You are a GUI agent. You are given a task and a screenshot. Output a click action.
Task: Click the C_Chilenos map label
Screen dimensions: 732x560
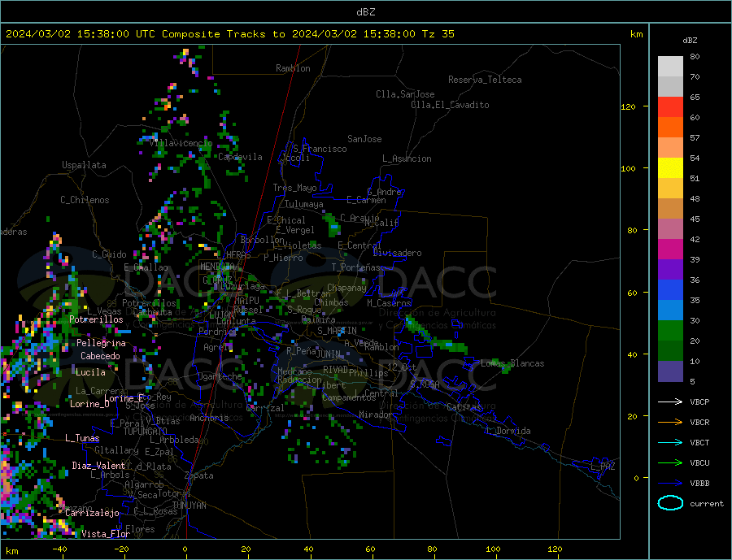[x=85, y=200]
